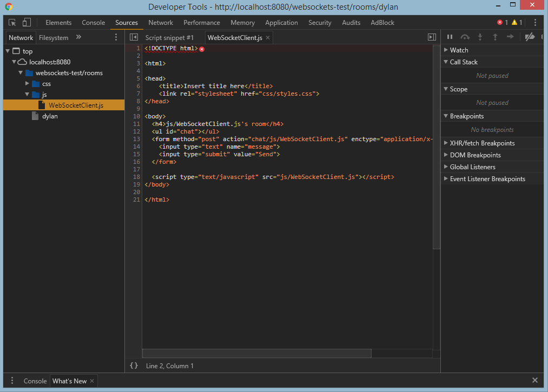Show more navigator tabs chevron
The height and width of the screenshot is (392, 548).
pyautogui.click(x=78, y=37)
